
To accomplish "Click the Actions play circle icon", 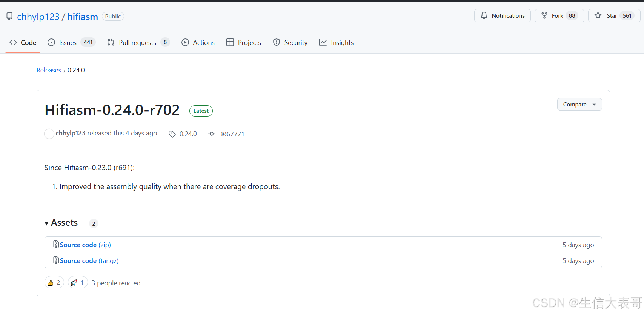I will (185, 42).
